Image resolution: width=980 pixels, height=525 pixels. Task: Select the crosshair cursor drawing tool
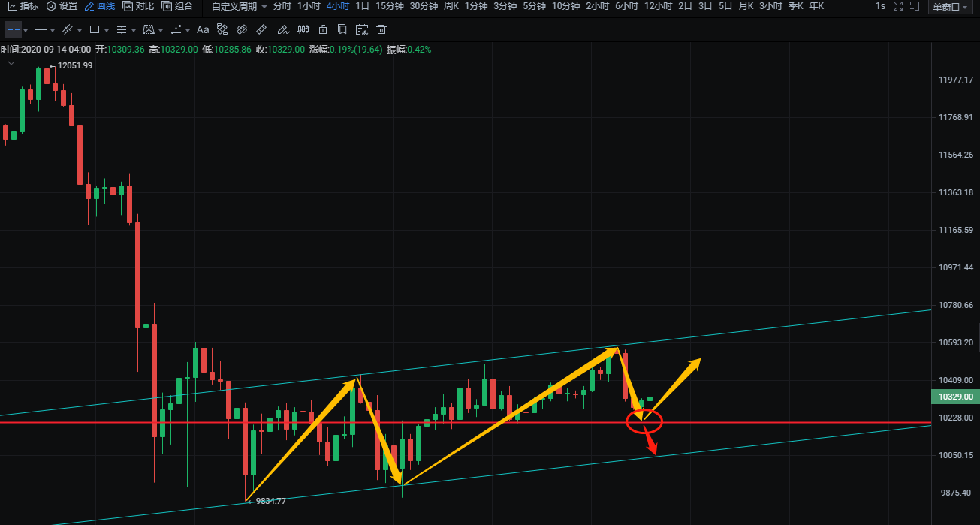coord(14,30)
